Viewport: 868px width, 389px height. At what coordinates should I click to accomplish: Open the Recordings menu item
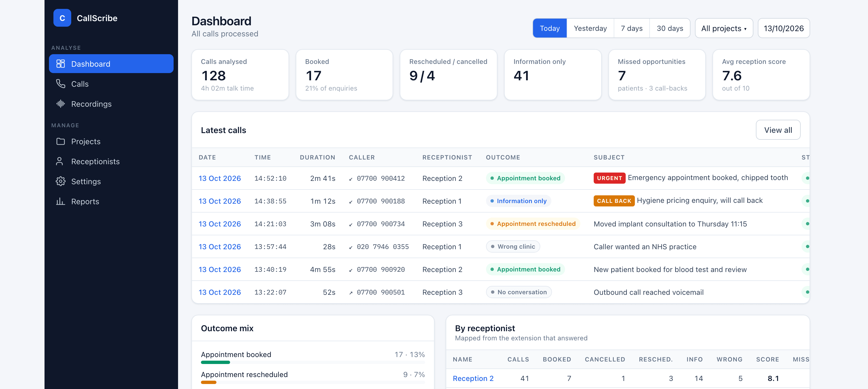pos(111,104)
